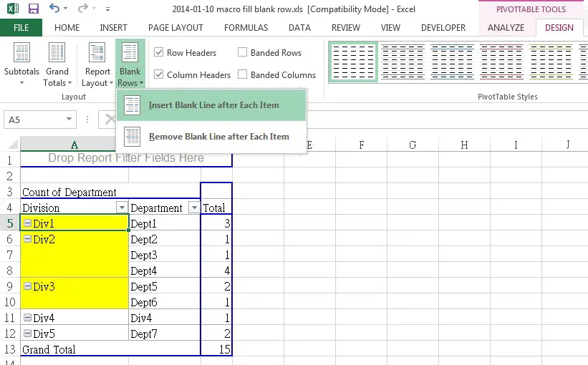Choose Remove Blank Line after Each Item
Screen dimensions: 588x365
211,137
